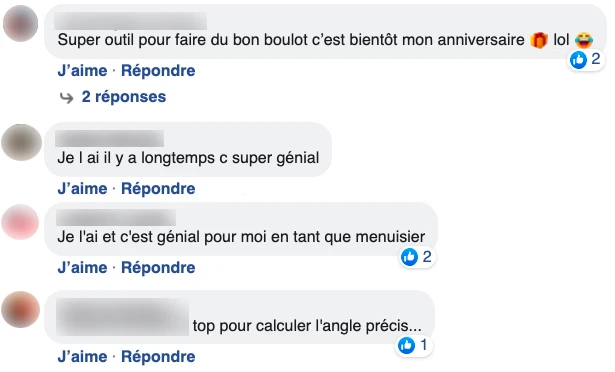Click the like reaction icon on birthday comment
Image resolution: width=615 pixels, height=372 pixels.
coord(578,60)
